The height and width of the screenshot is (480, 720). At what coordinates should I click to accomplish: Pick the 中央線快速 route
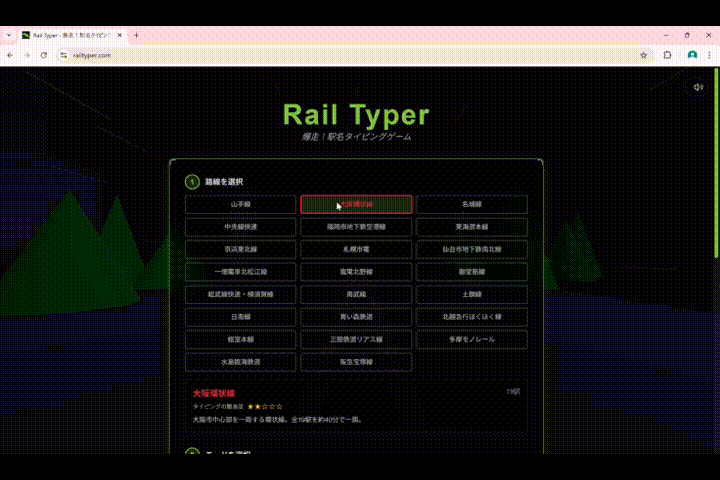pyautogui.click(x=240, y=227)
